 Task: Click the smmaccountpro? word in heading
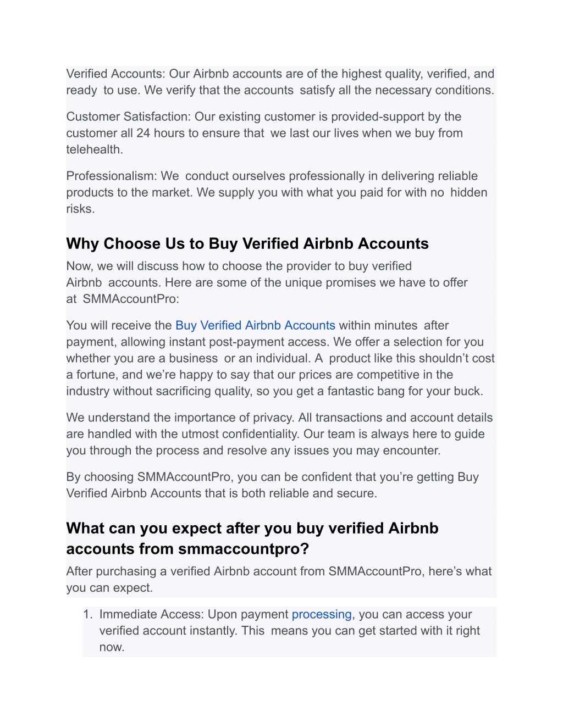(244, 549)
